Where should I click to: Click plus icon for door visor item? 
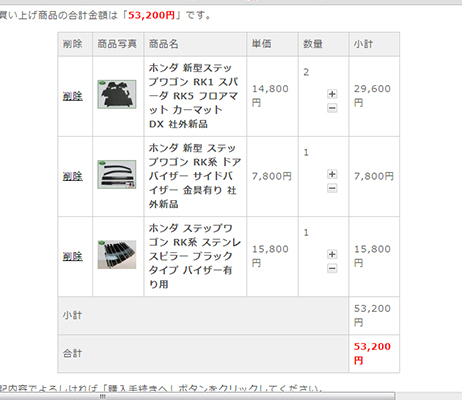(x=332, y=174)
